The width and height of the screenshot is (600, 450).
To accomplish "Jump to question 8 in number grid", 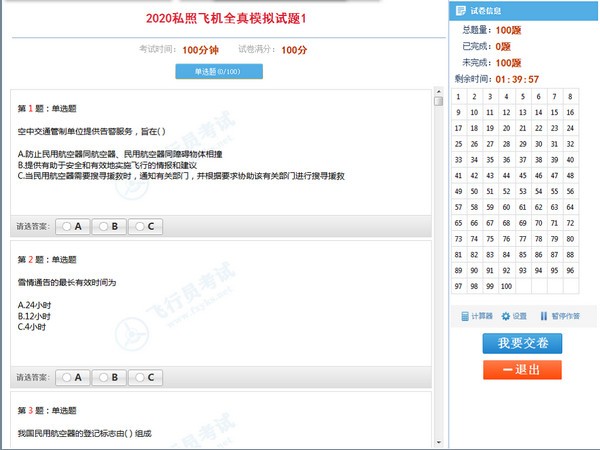I will (571, 97).
